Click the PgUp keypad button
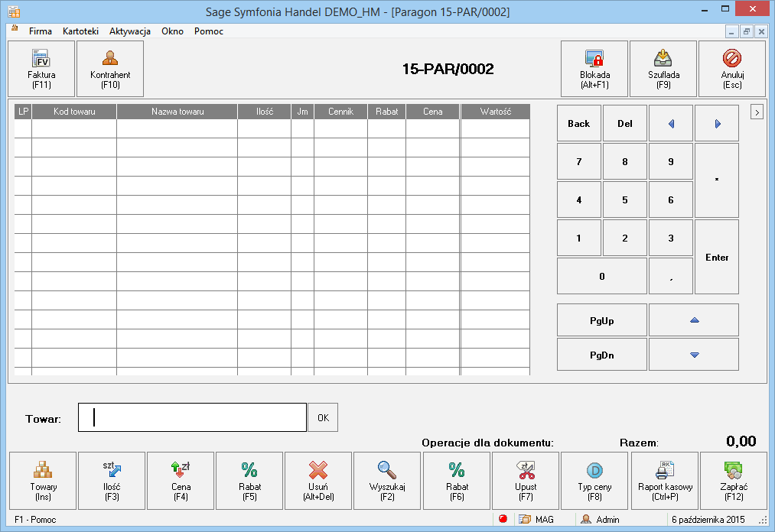This screenshot has height=532, width=775. point(601,320)
